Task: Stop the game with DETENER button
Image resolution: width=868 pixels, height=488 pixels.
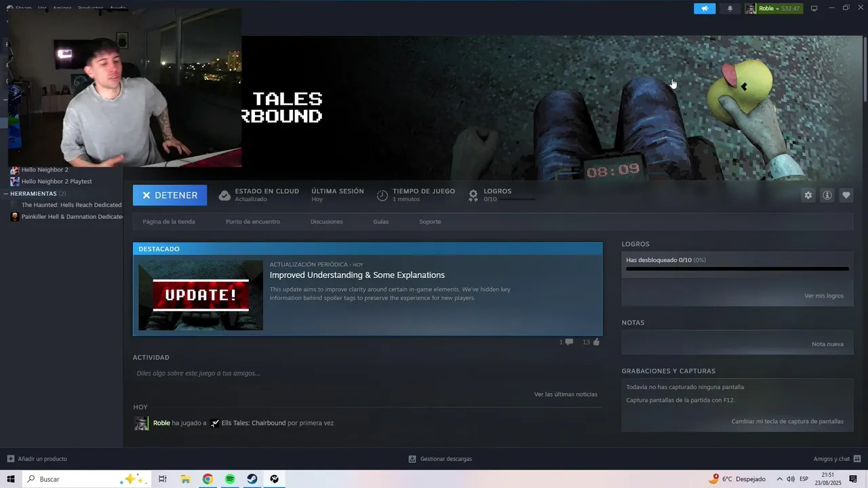Action: (170, 195)
